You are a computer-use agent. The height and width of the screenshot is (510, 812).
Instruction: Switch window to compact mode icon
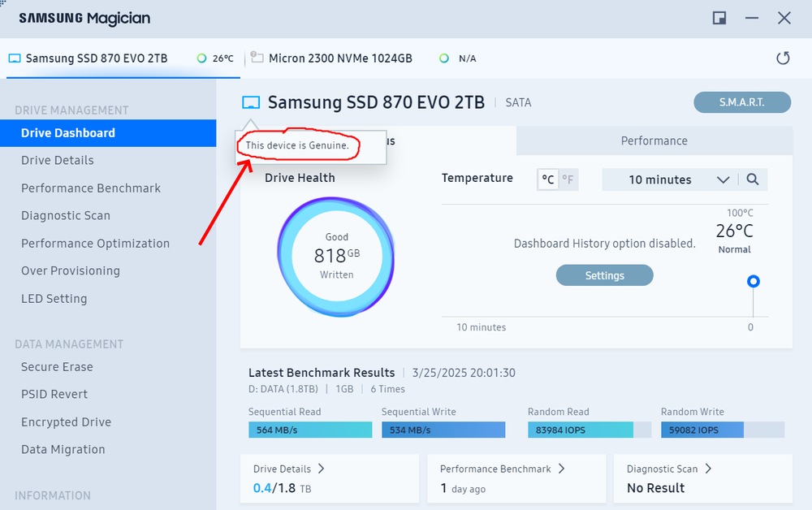coord(719,18)
